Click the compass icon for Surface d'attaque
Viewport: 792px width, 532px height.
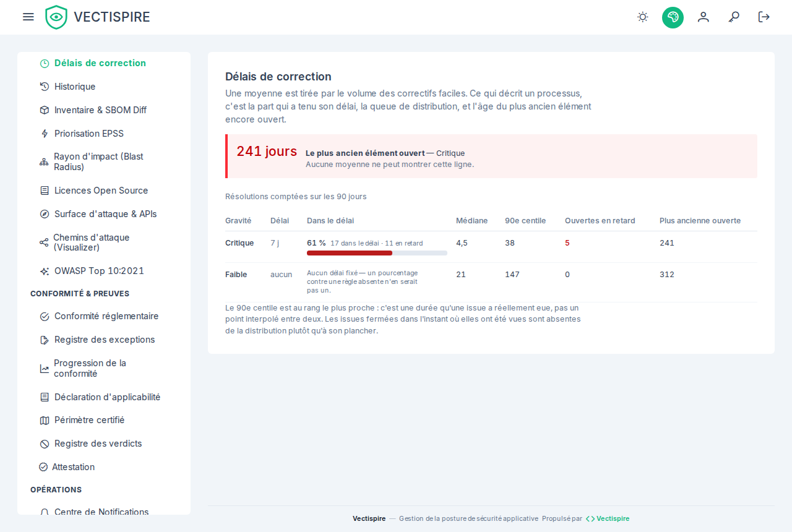[x=45, y=214]
